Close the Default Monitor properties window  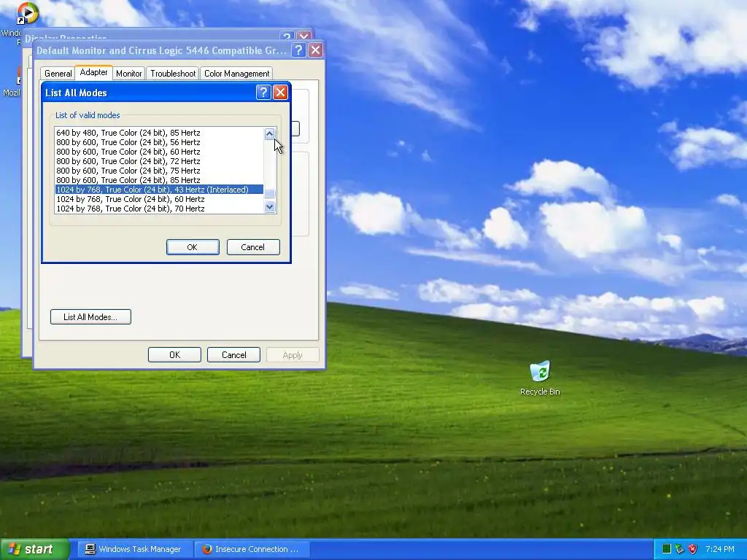(x=315, y=50)
